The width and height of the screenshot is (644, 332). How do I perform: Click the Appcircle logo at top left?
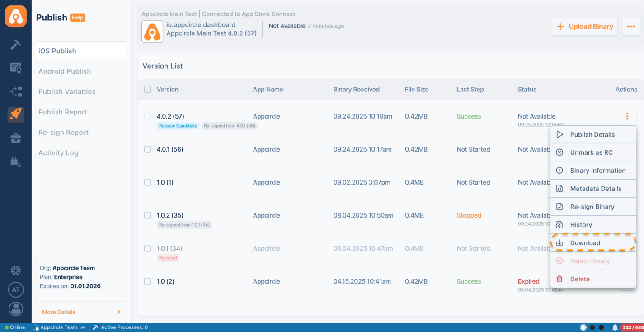16,17
